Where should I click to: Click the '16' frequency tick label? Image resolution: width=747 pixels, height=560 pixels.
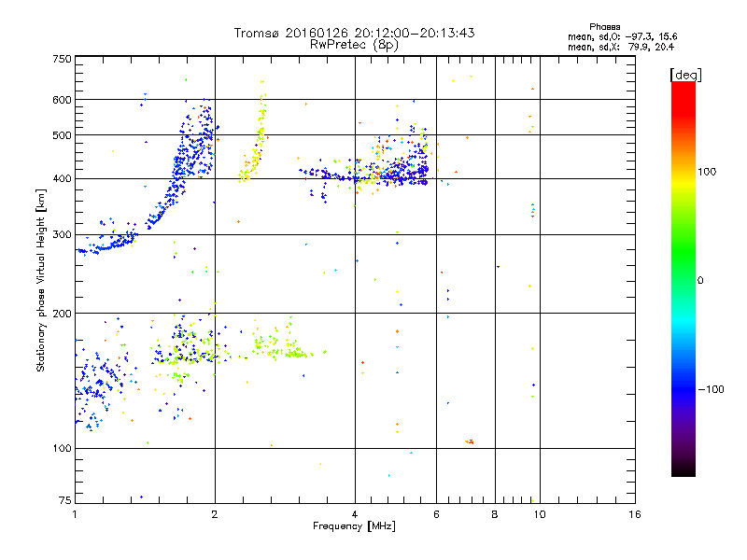pos(635,514)
